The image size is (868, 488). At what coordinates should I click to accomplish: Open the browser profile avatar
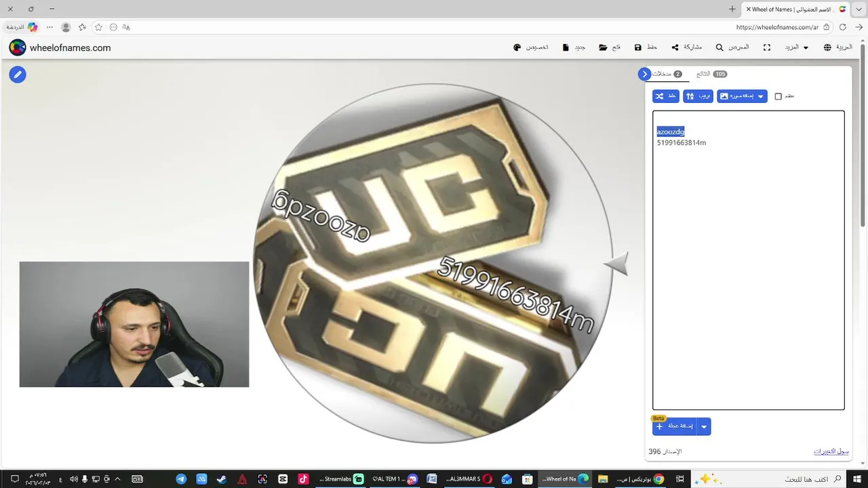(x=66, y=27)
